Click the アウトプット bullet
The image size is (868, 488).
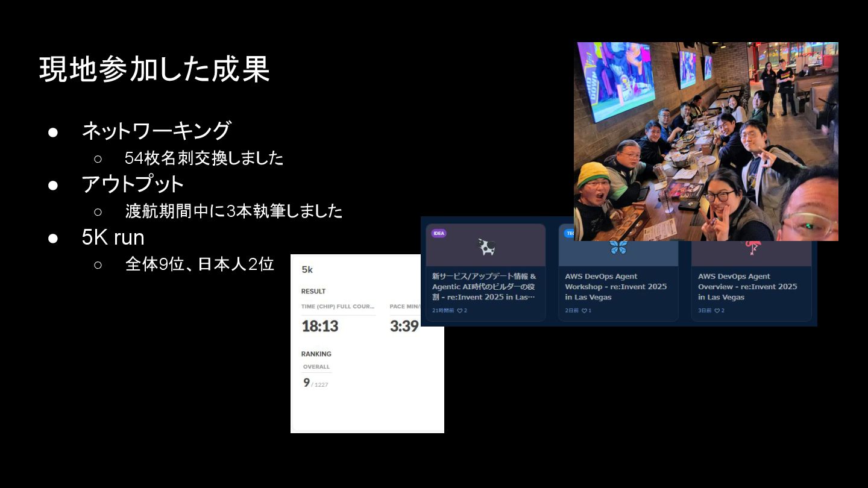(133, 184)
